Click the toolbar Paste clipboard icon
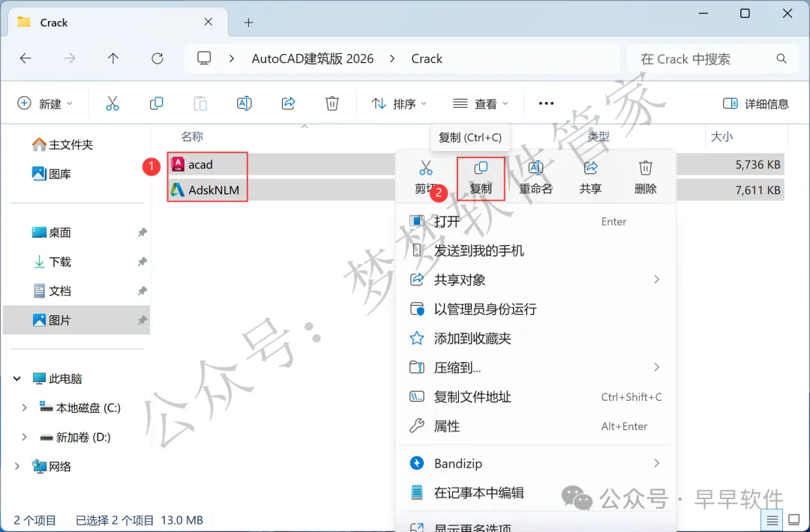This screenshot has height=532, width=810. 200,103
